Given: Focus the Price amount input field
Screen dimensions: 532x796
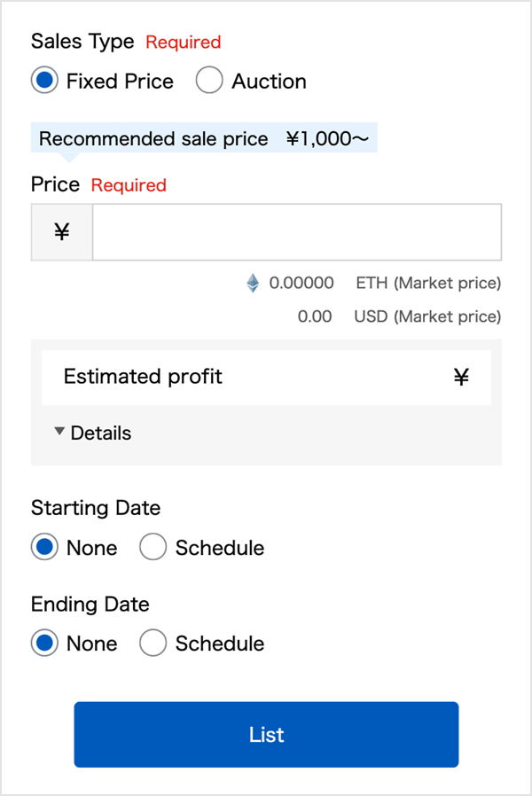Looking at the screenshot, I should tap(297, 232).
